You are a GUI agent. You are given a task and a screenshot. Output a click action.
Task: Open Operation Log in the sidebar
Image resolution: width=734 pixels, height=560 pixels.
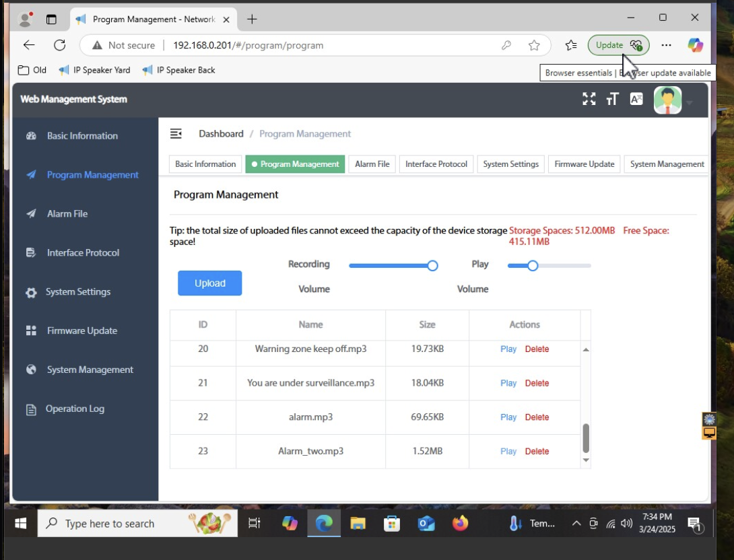pos(75,409)
